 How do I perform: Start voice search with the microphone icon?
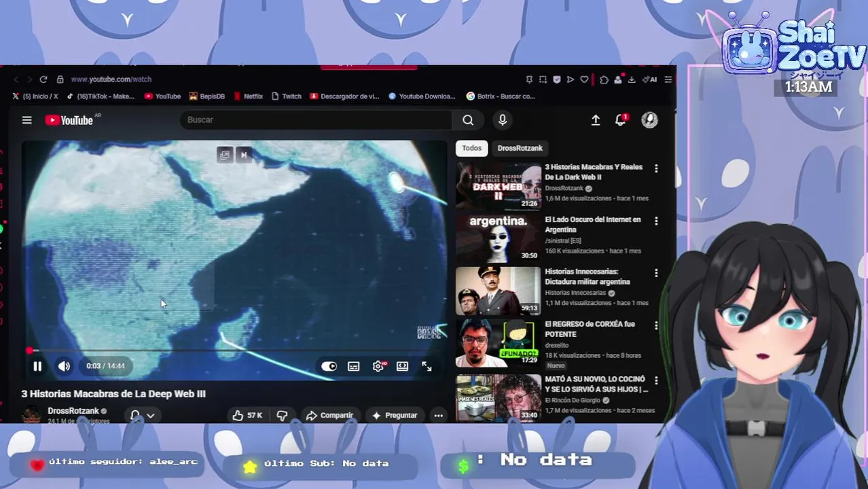tap(503, 120)
